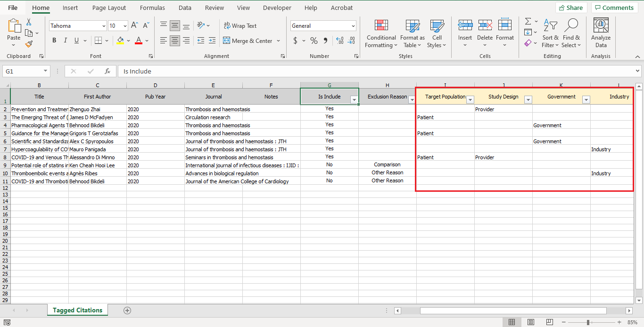Toggle Italic formatting
Viewport: 644px width, 327px height.
[x=66, y=41]
